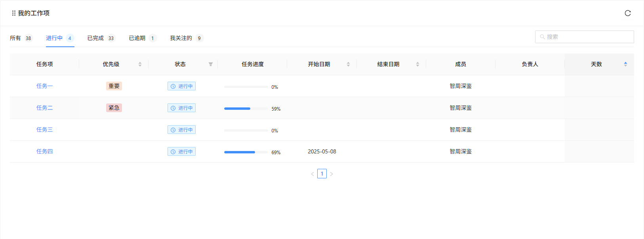644x239 pixels.
Task: Click the 重要 priority tag
Action: pyautogui.click(x=114, y=86)
